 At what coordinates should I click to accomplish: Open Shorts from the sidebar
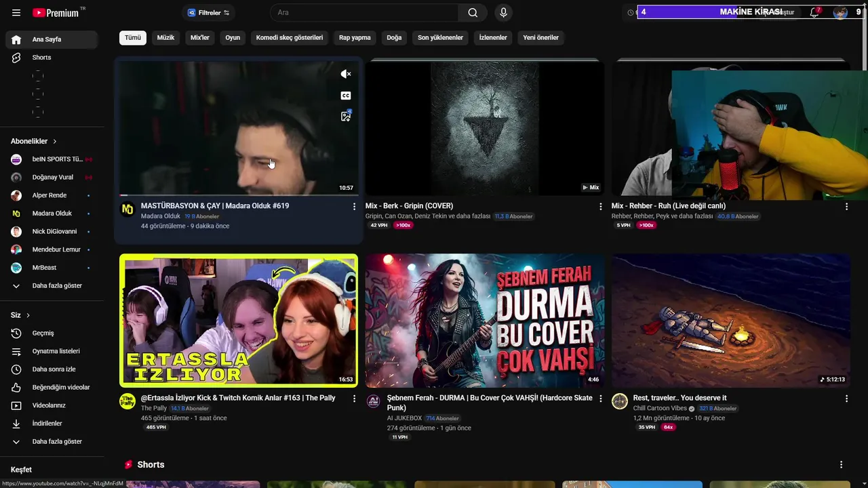(x=52, y=58)
